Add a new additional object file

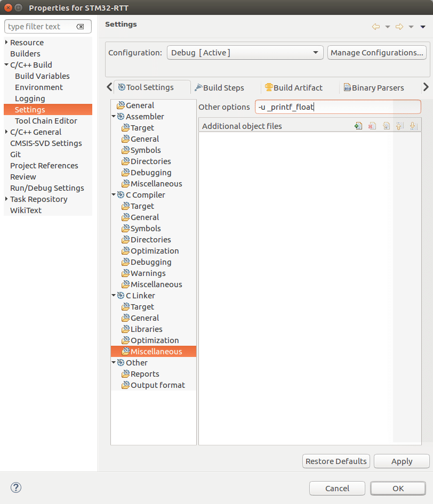[358, 126]
